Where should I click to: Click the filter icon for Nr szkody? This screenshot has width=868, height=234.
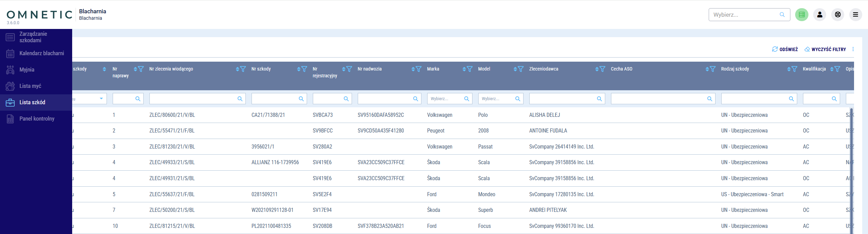304,69
